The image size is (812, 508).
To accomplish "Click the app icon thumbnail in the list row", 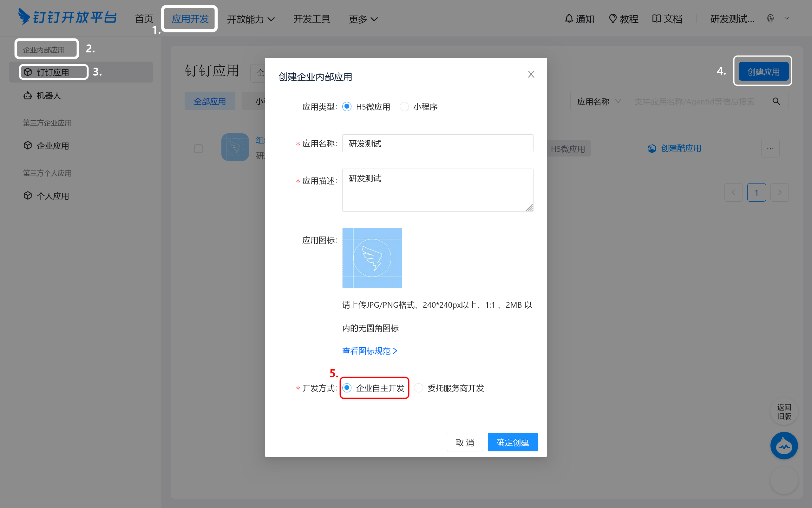I will pos(235,147).
